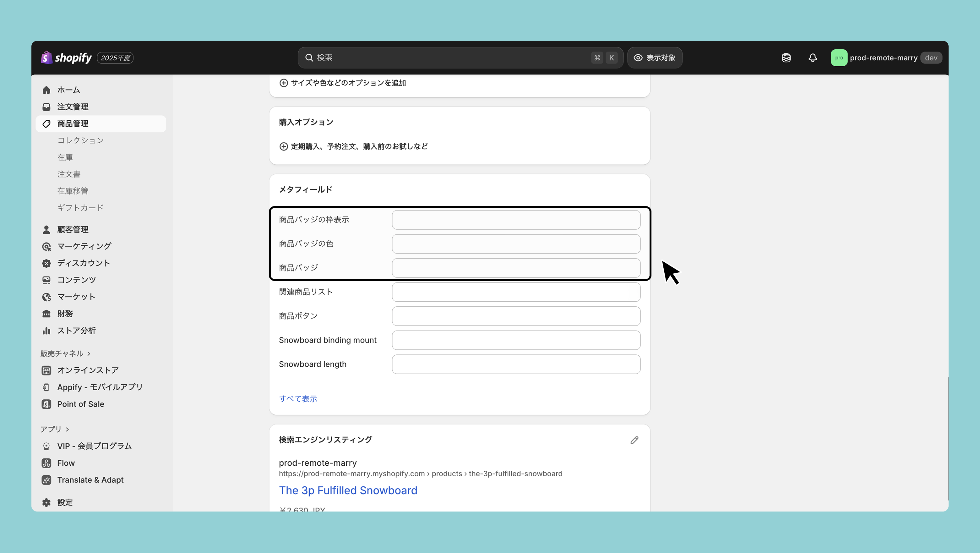Open the notifications bell

(x=813, y=57)
